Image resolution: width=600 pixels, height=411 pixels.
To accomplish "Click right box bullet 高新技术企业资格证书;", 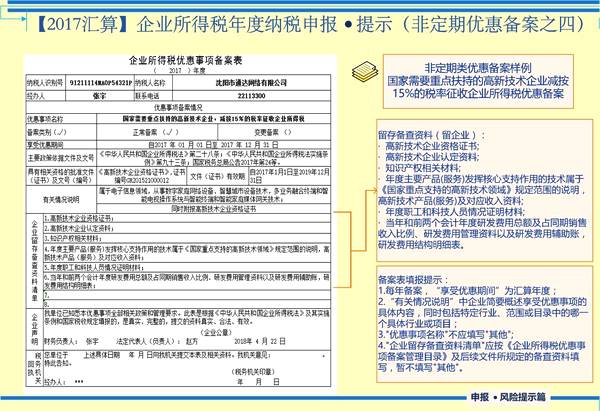I will pyautogui.click(x=432, y=146).
